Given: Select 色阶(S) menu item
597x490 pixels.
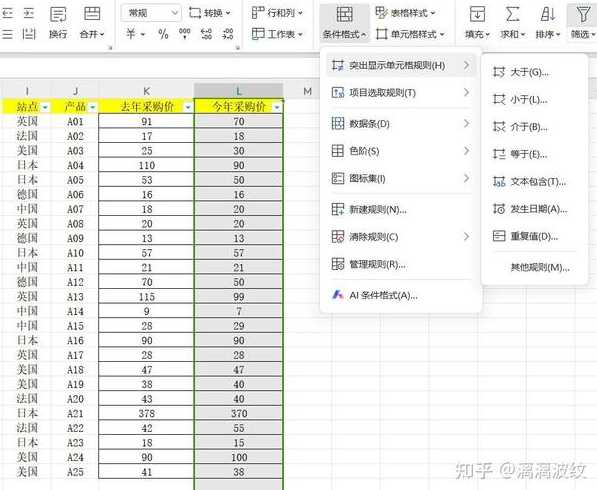Looking at the screenshot, I should pyautogui.click(x=401, y=151).
